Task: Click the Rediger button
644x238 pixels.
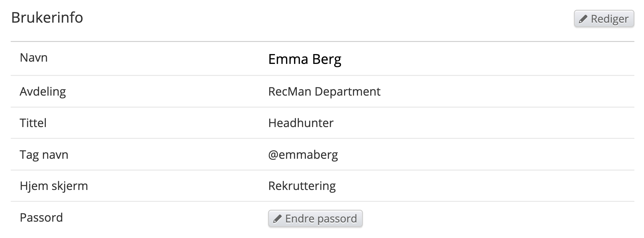Action: coord(604,19)
